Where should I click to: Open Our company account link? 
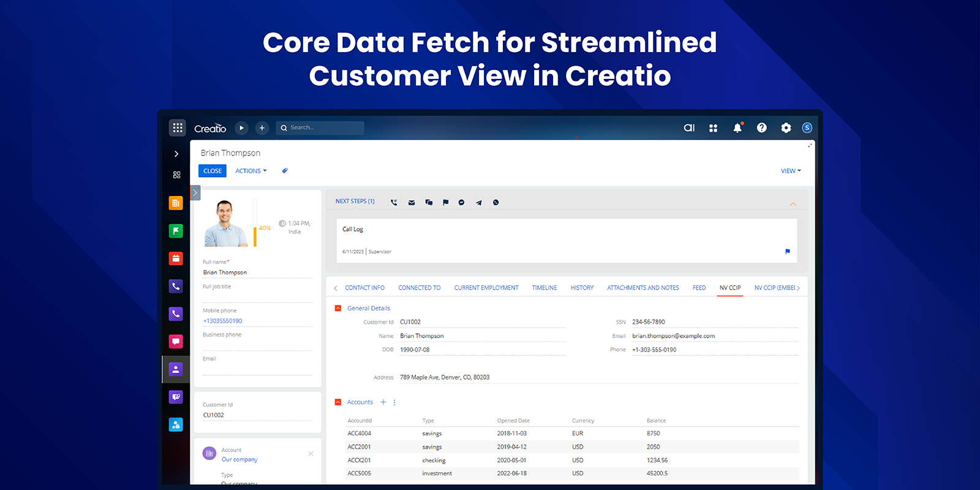click(239, 459)
